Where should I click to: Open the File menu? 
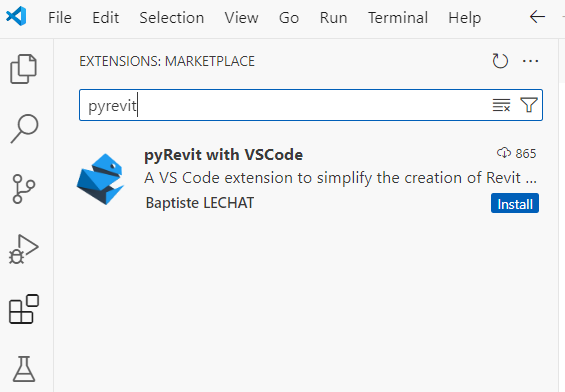click(x=60, y=18)
